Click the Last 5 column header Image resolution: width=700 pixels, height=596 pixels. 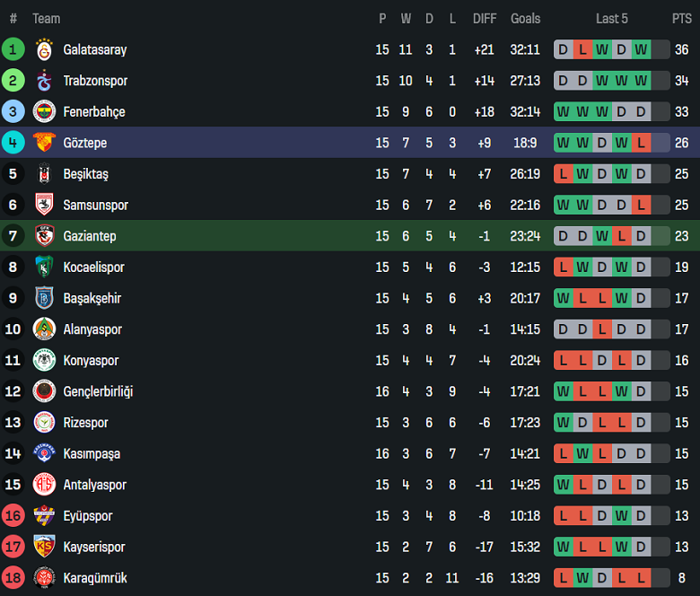(x=611, y=18)
